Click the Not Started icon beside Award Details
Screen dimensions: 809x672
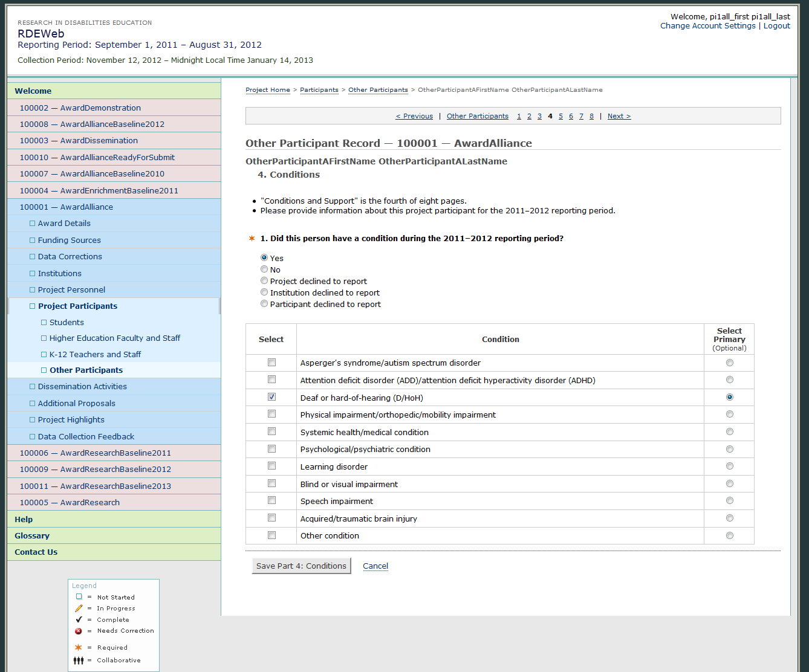[x=33, y=224]
